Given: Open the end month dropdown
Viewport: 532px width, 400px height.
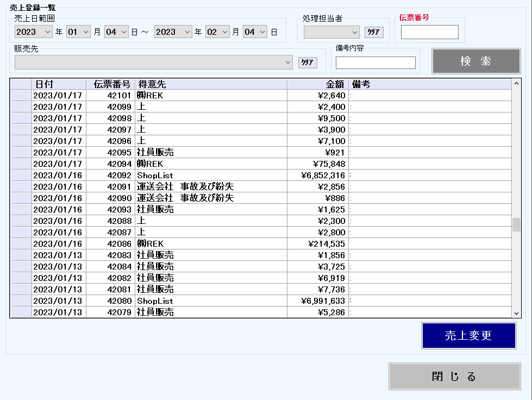Looking at the screenshot, I should (x=217, y=32).
